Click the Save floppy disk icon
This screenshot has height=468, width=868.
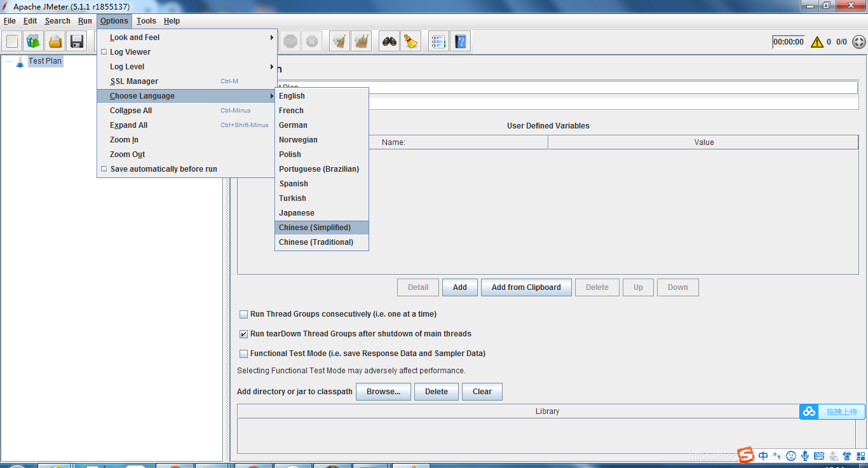77,42
